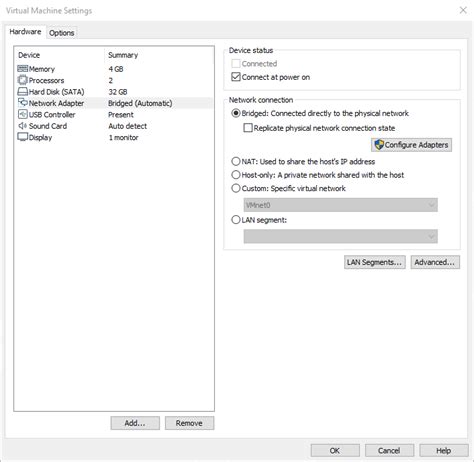Click the Processors chip icon
The image size is (474, 462).
coord(22,80)
